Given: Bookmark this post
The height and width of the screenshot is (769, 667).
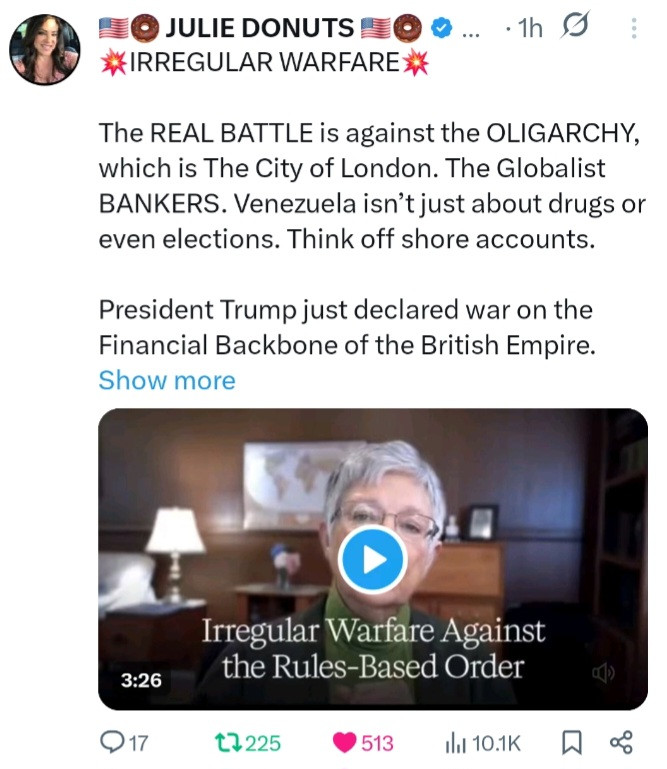Looking at the screenshot, I should click(x=571, y=743).
